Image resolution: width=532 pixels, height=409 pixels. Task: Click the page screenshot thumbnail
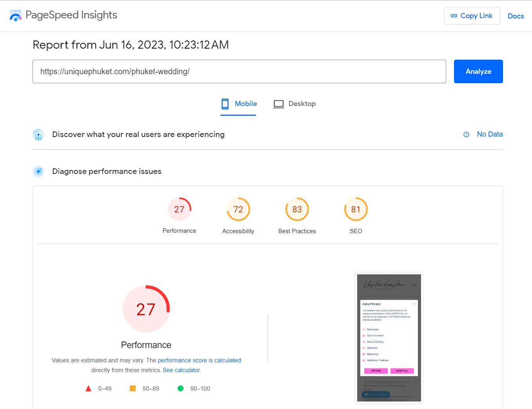389,338
